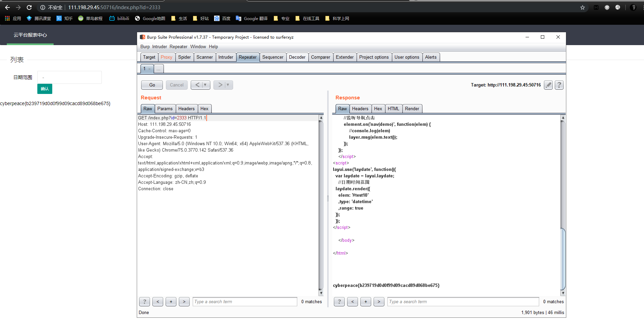Switch to the User options tab
The image size is (644, 331).
coord(407,57)
